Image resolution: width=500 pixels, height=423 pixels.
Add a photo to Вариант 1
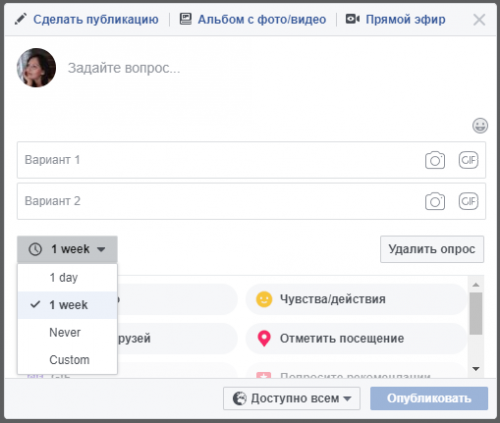coord(435,160)
